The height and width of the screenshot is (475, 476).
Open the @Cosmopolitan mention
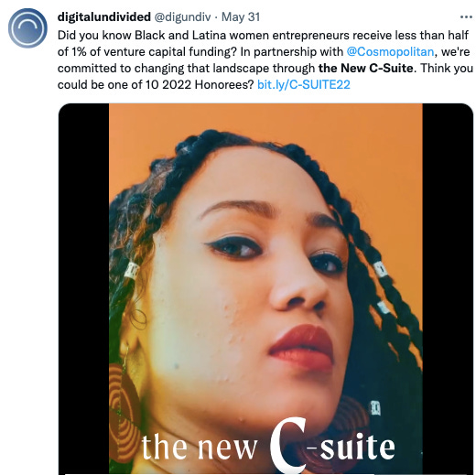coord(390,52)
